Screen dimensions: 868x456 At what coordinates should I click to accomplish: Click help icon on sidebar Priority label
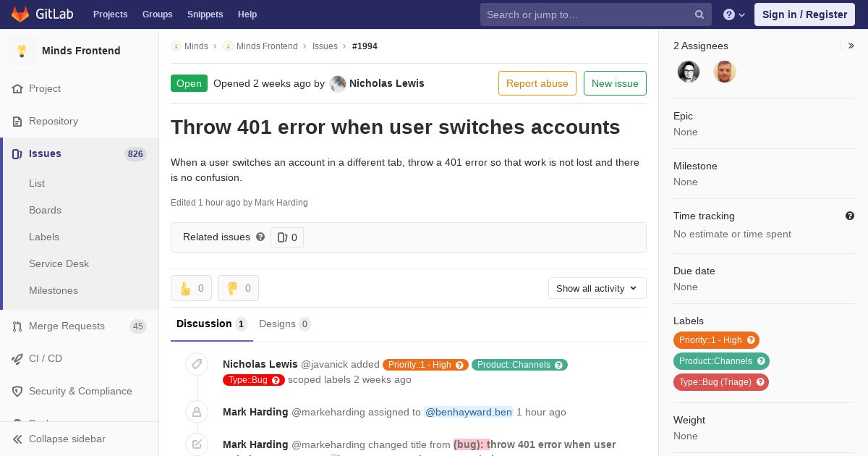(751, 340)
